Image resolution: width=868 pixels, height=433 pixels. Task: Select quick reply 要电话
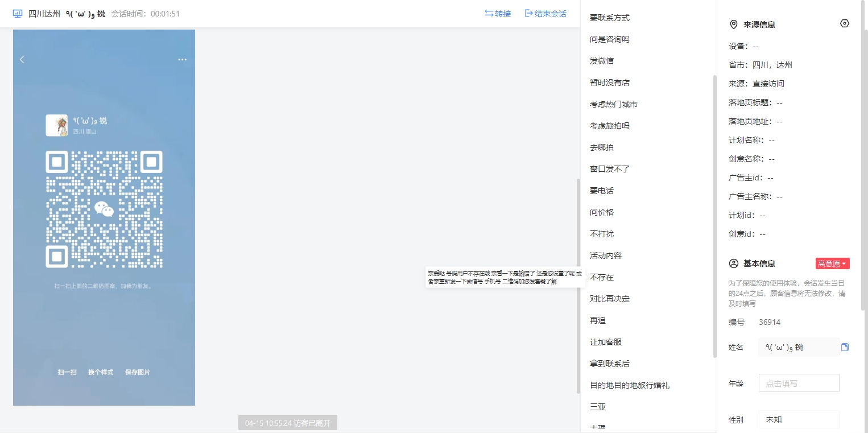(602, 191)
